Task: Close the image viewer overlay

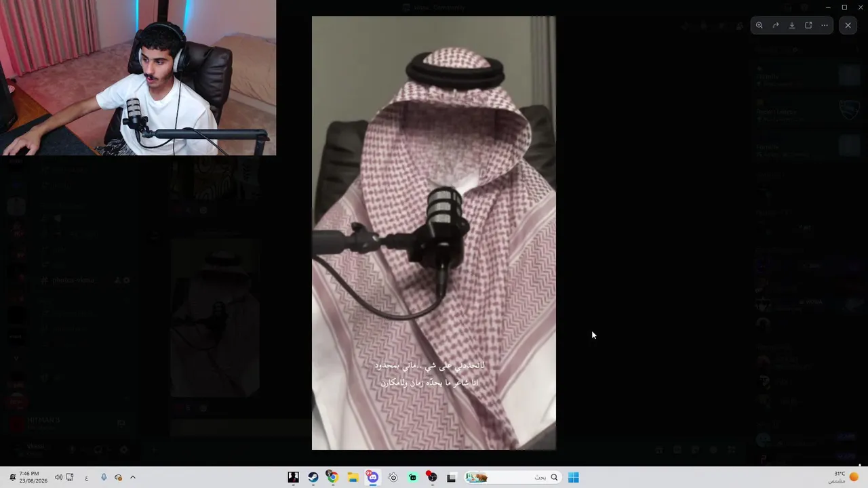Action: 848,25
